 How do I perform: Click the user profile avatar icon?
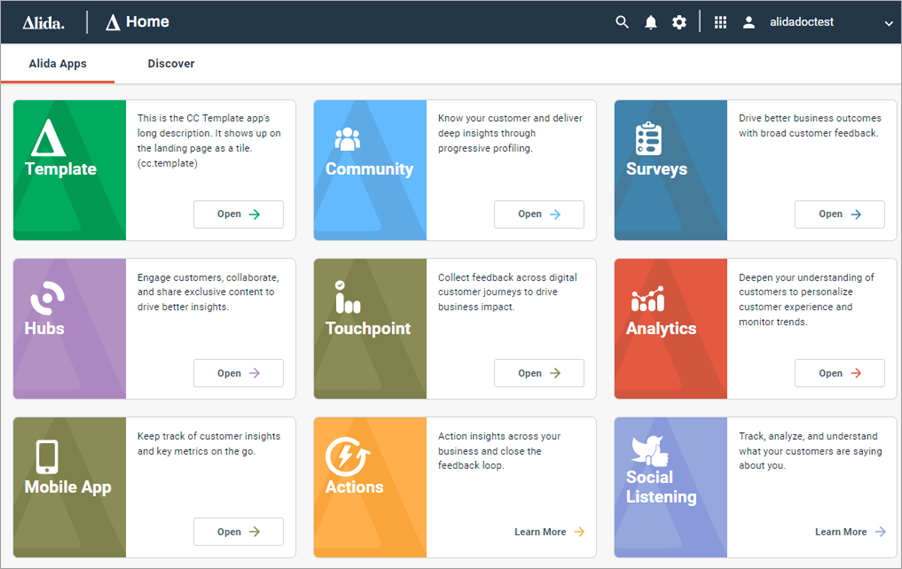[x=748, y=22]
